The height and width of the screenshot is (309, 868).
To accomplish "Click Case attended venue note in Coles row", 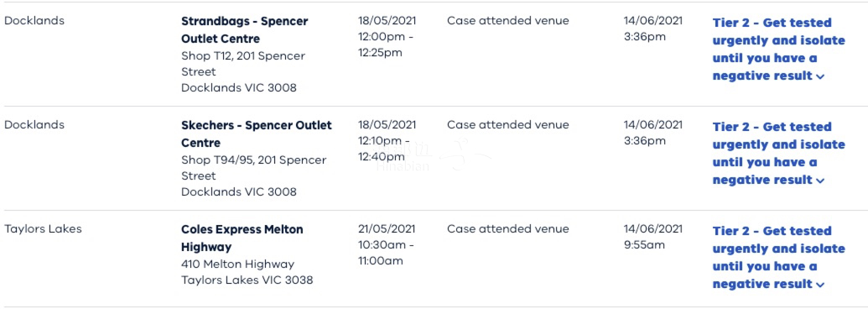I will (507, 228).
